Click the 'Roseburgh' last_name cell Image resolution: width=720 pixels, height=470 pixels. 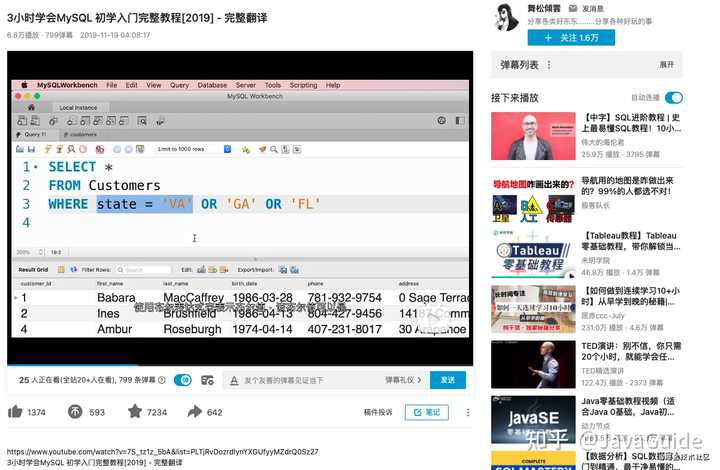192,329
